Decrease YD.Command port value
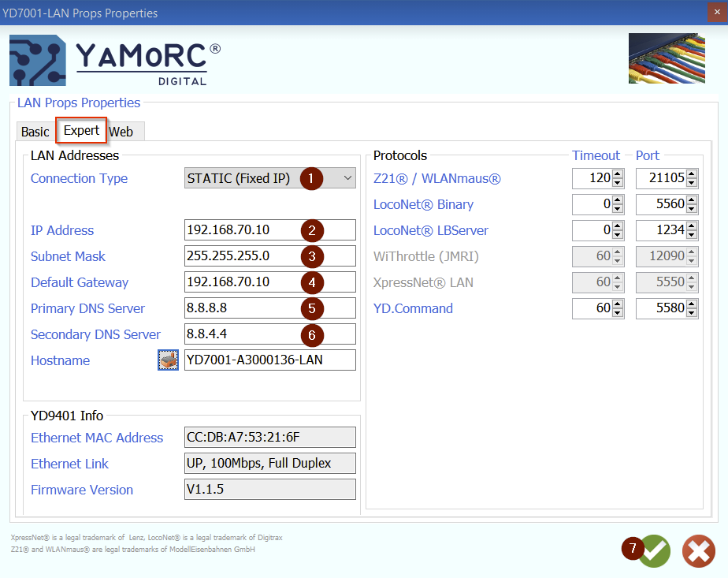728x578 pixels. 692,313
